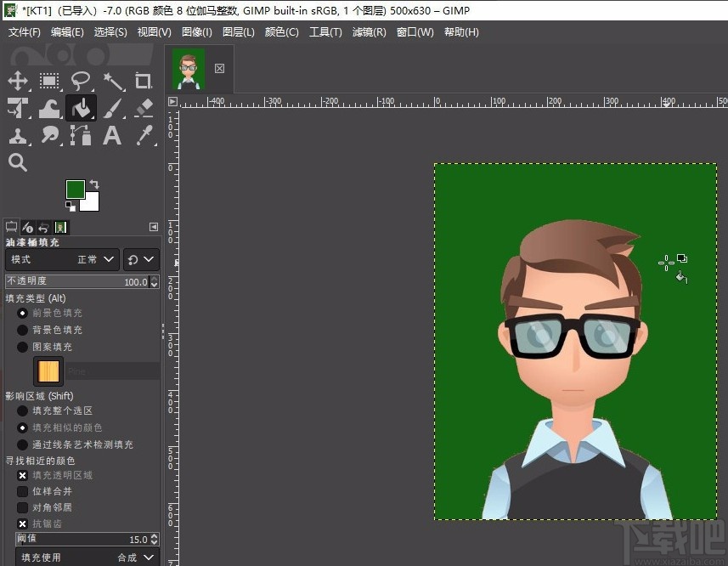Select the Free Select lasso tool

pyautogui.click(x=81, y=82)
